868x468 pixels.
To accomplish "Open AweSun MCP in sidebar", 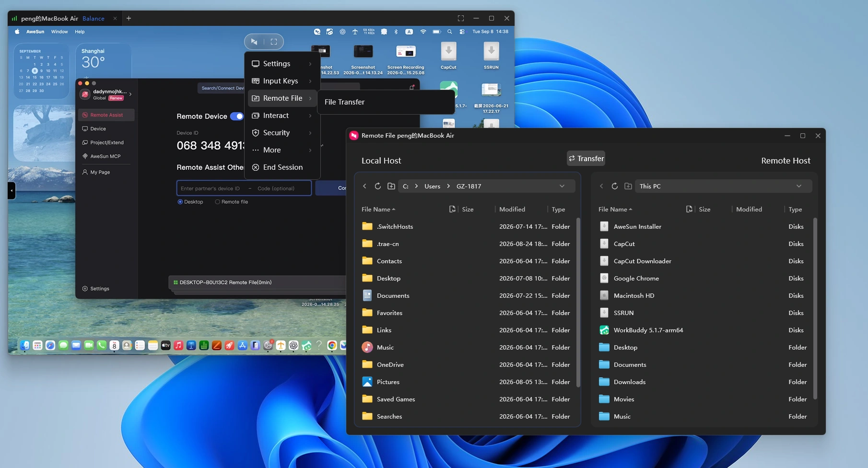I will (106, 156).
